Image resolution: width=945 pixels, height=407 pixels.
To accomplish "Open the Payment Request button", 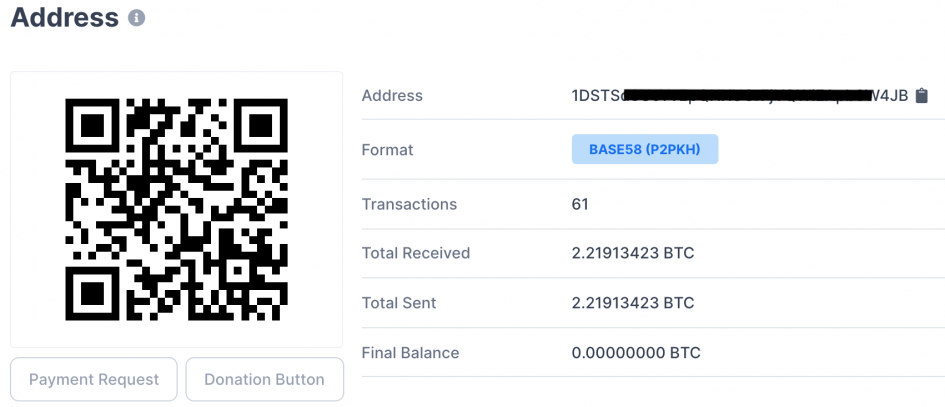I will (x=94, y=380).
